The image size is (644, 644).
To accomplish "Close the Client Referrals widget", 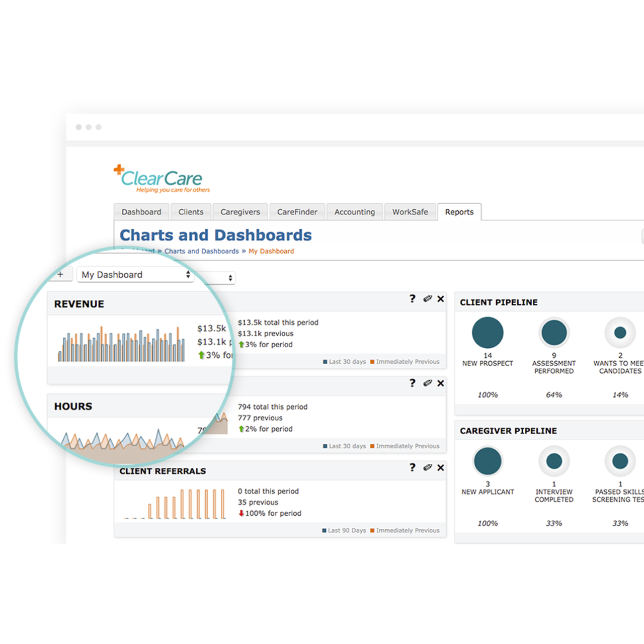I will pos(441,468).
